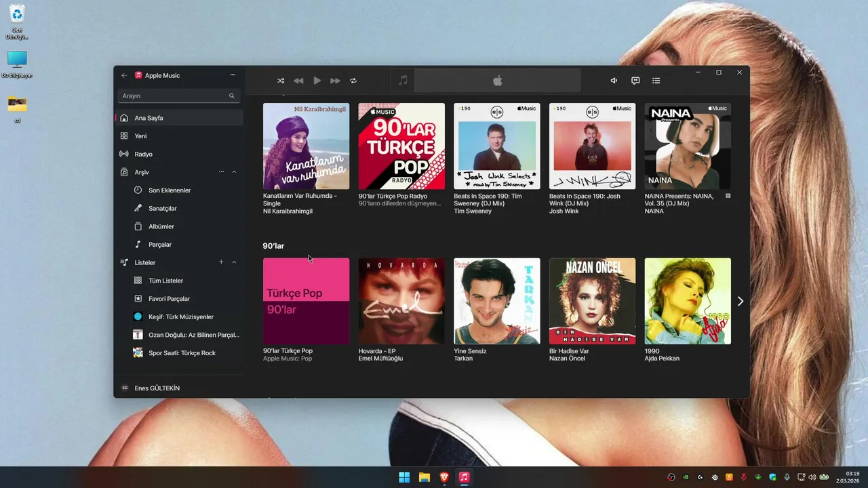
Task: Open Beats In Space Josh Wink cover
Action: tap(593, 146)
